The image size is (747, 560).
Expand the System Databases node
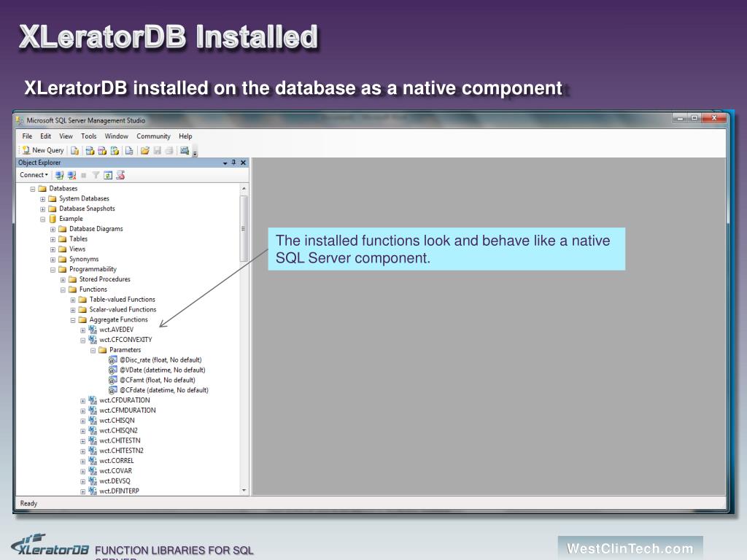click(x=42, y=199)
